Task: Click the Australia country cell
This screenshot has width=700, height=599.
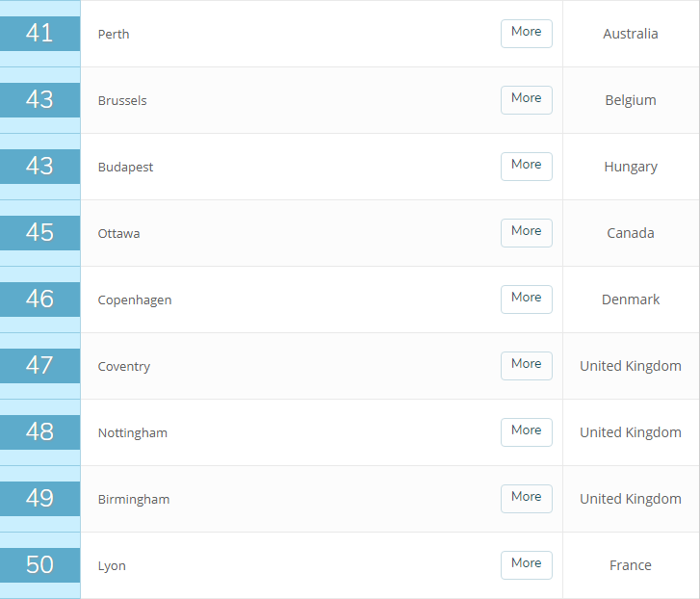Action: (x=631, y=34)
